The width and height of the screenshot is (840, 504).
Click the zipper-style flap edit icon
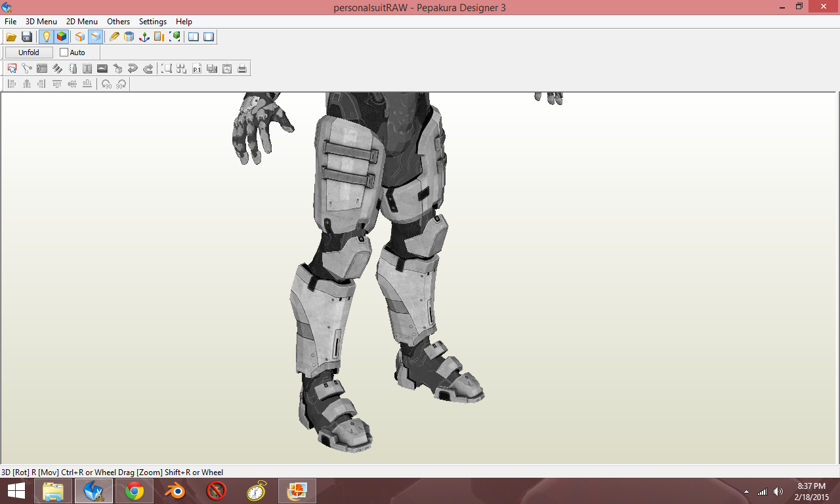[42, 68]
